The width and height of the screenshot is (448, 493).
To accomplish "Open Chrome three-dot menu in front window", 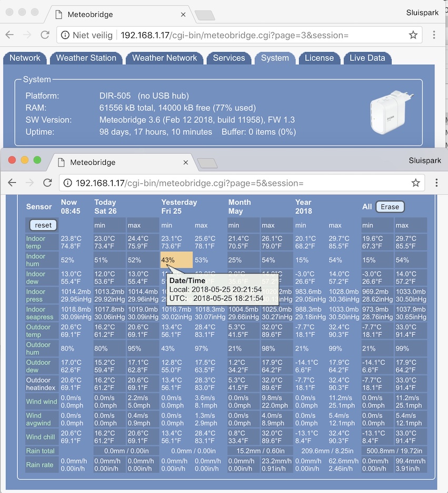I will tap(436, 183).
